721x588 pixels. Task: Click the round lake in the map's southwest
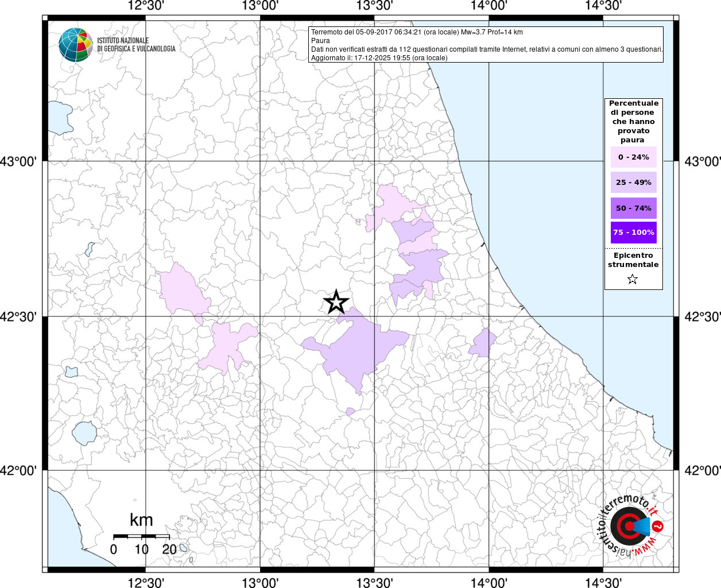(x=85, y=433)
